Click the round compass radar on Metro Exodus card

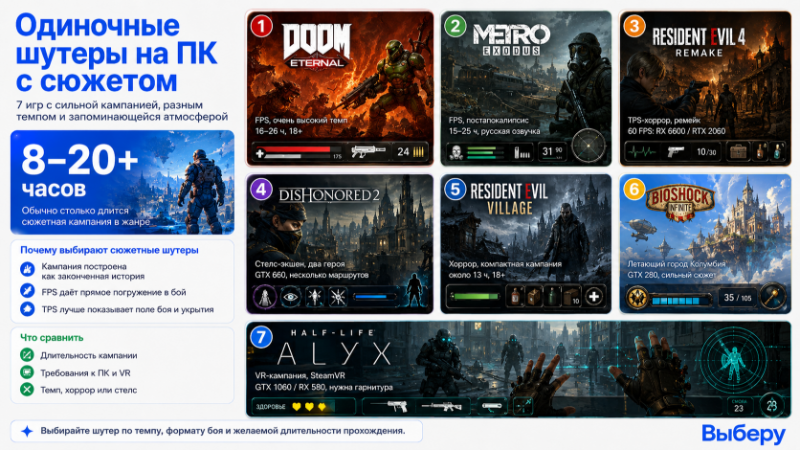(x=588, y=146)
